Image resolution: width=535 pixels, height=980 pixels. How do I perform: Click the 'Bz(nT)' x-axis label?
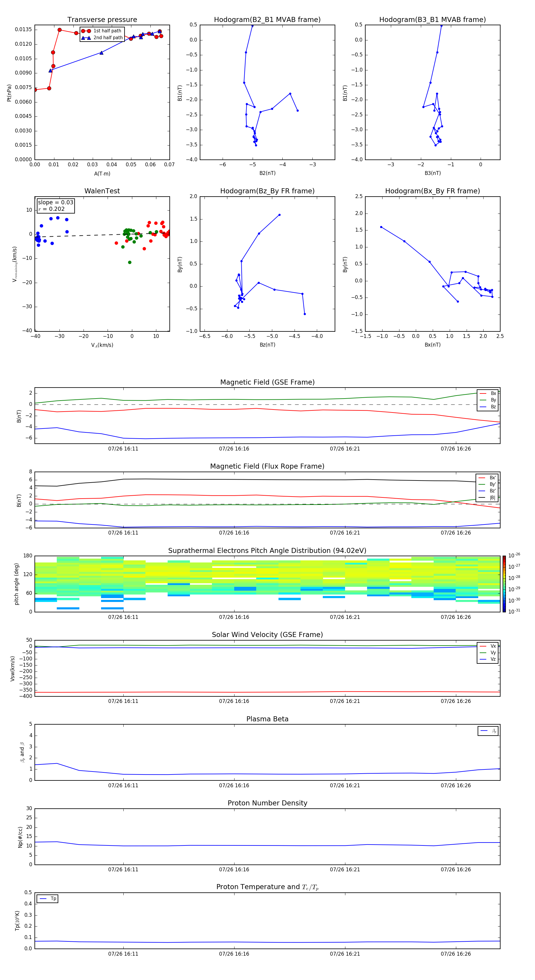(x=267, y=345)
